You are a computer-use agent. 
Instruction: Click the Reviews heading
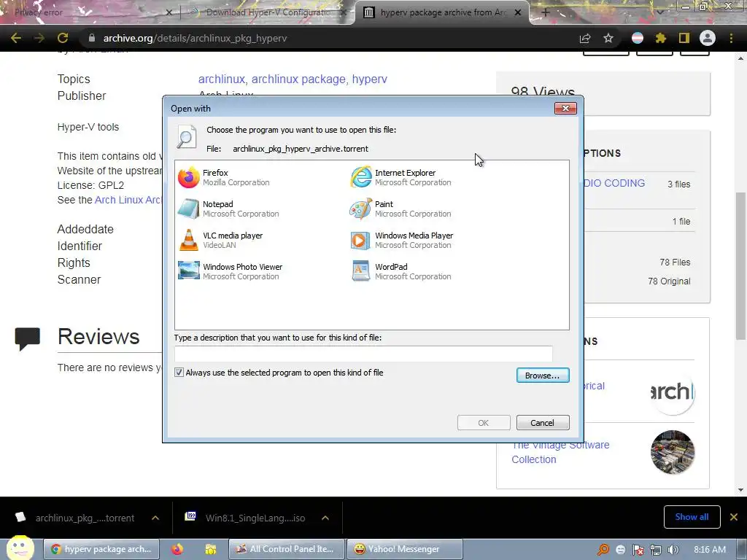(98, 337)
